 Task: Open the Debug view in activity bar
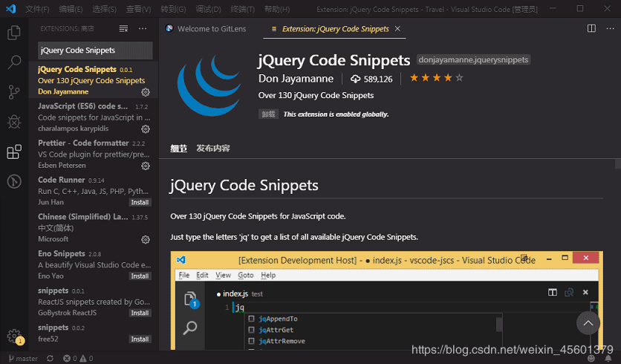13,122
